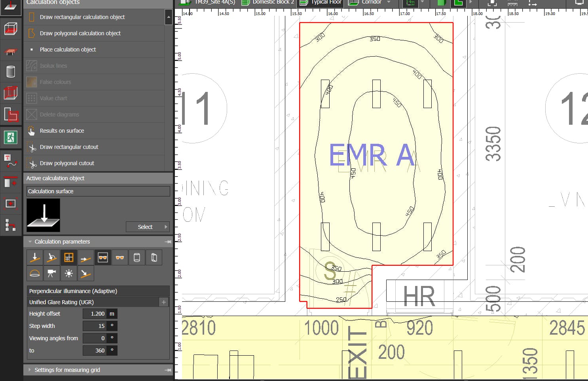Click the green L-shaped view icon in toolbar
This screenshot has height=381, width=588.
458,3
